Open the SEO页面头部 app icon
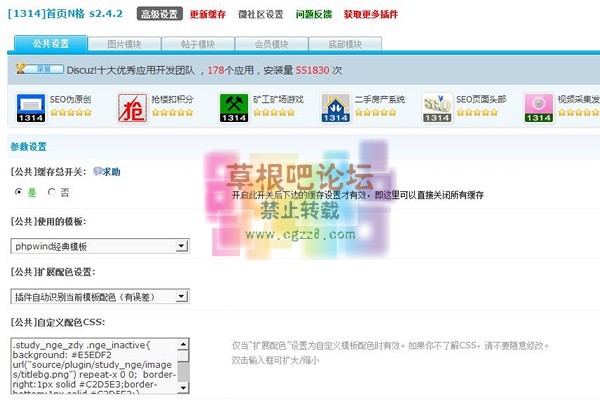Viewport: 600px width, 400px height. click(437, 108)
